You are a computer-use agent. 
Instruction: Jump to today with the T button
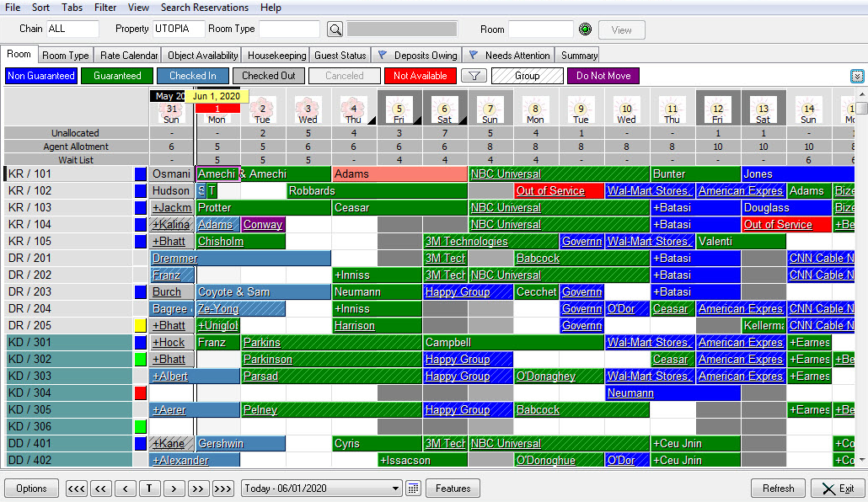point(149,489)
